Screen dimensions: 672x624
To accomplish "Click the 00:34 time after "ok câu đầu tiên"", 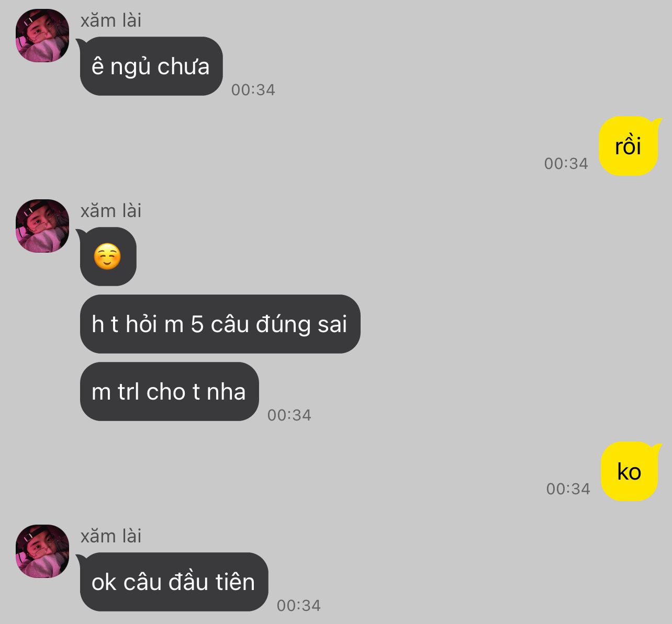I will [x=299, y=606].
